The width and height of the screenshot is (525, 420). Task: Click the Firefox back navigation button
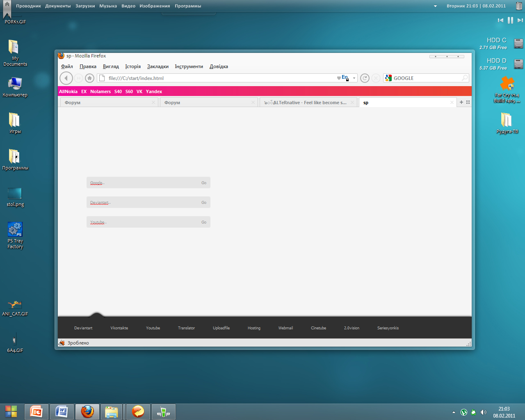[x=66, y=78]
